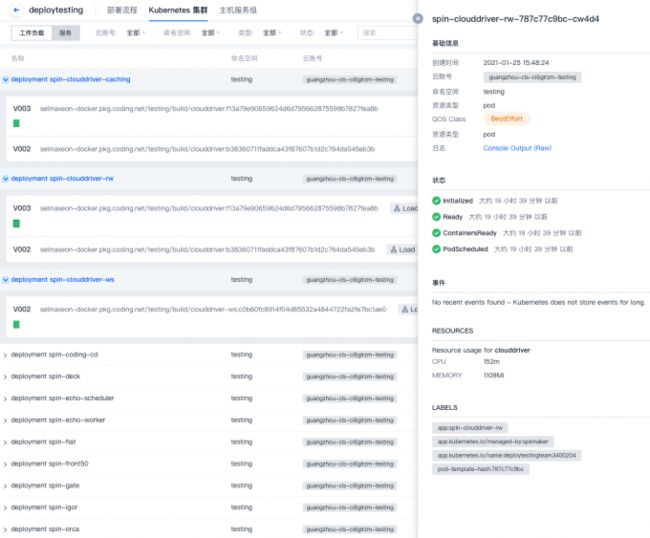Select the 工作负载 toggle button
The image size is (650, 538).
pyautogui.click(x=32, y=33)
